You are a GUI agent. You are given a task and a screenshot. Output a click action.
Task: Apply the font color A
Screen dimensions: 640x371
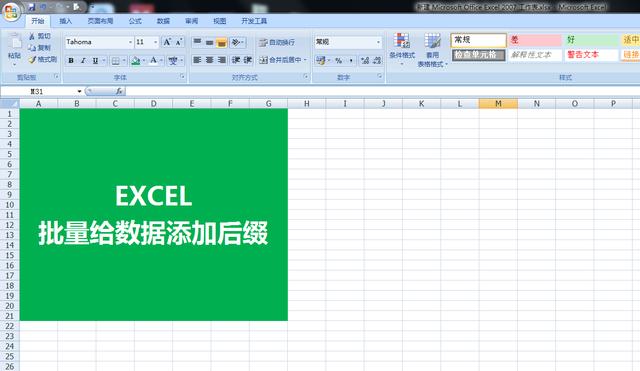tap(153, 61)
